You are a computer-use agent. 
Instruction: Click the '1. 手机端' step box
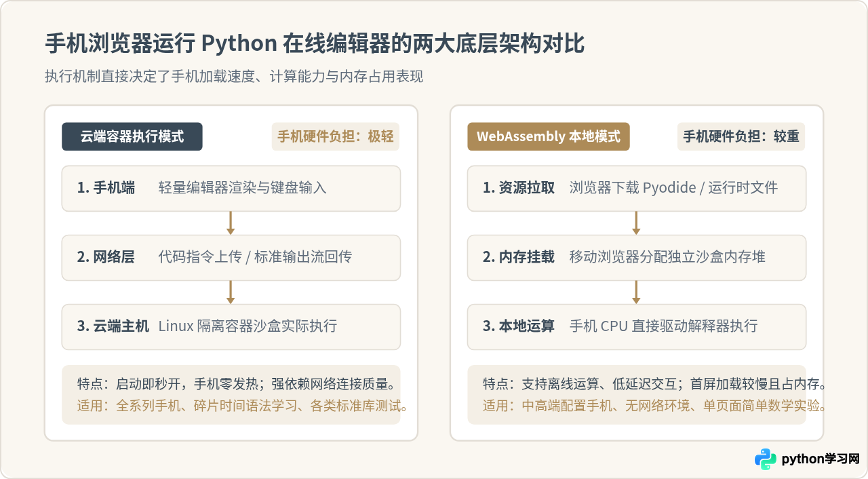click(x=231, y=189)
